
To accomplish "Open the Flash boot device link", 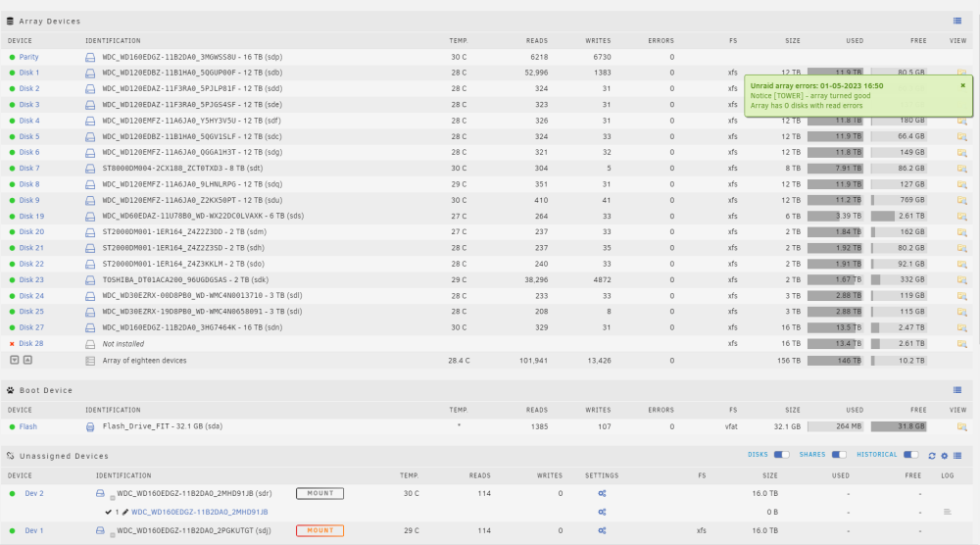I will tap(28, 426).
